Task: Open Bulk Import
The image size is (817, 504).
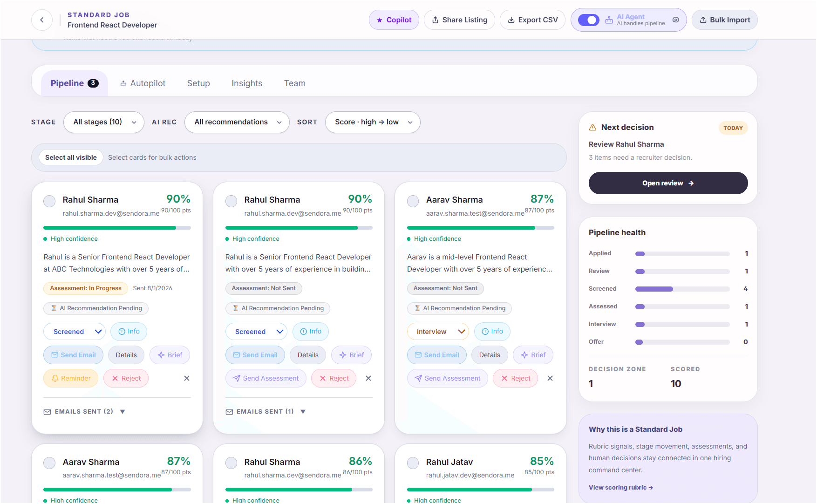Action: 725,20
